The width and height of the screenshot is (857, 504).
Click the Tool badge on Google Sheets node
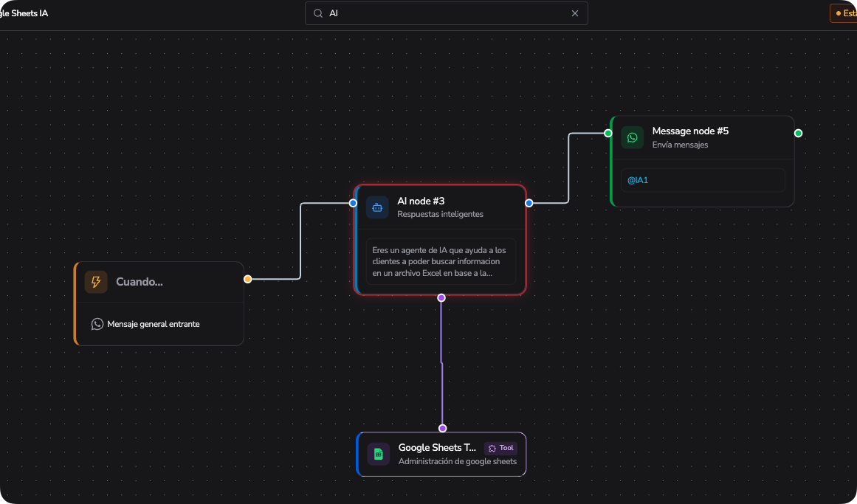click(500, 448)
